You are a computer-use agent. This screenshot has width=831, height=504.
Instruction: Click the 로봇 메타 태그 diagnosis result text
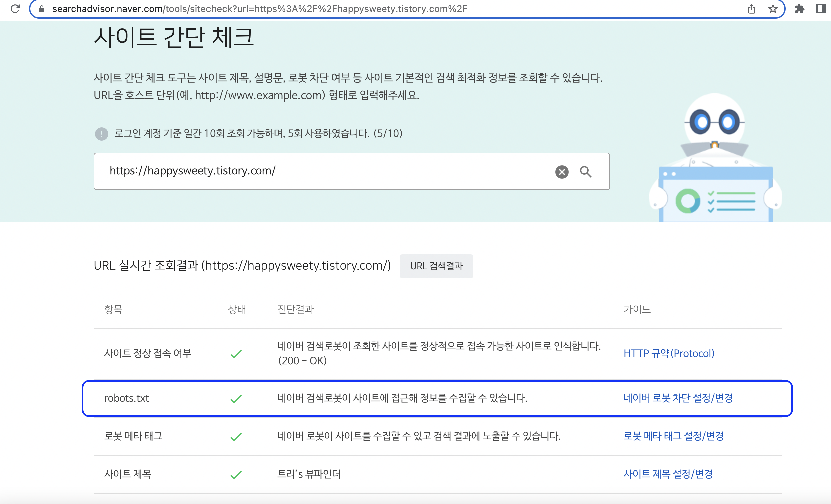pyautogui.click(x=419, y=436)
